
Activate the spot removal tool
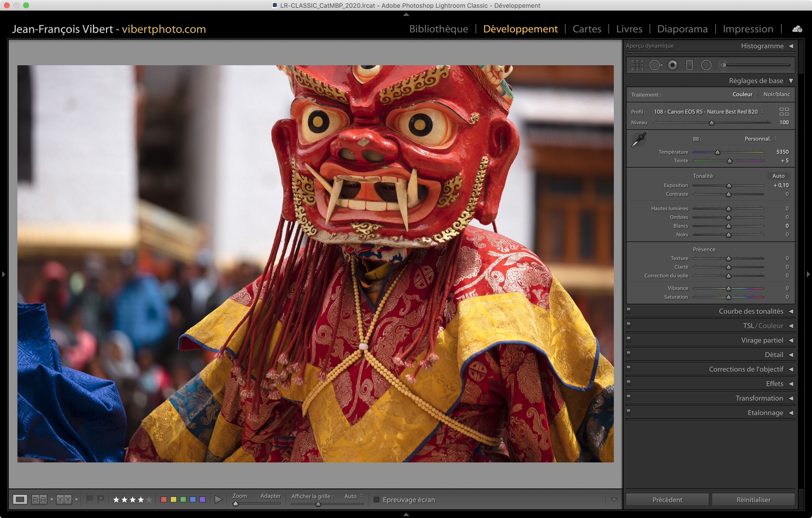pos(655,65)
